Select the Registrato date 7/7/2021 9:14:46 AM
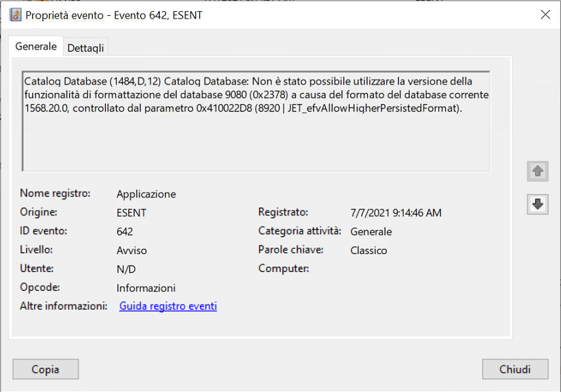561x392 pixels. tap(396, 213)
